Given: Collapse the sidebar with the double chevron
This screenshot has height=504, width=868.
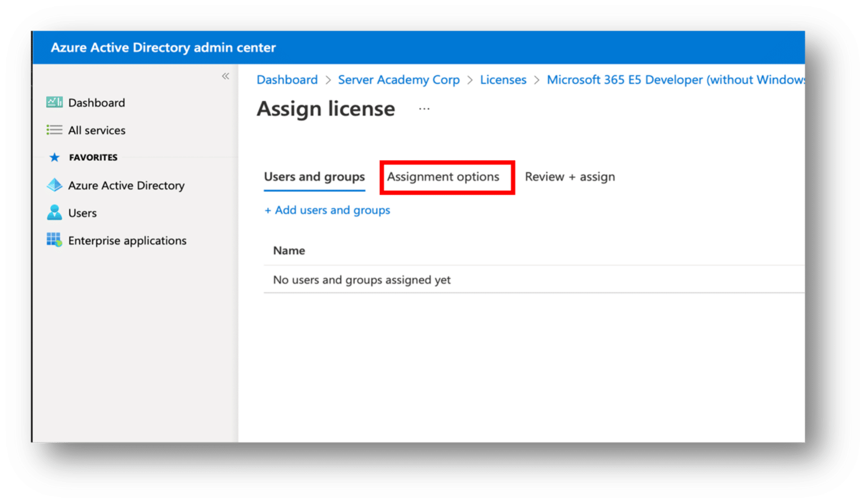Looking at the screenshot, I should tap(225, 76).
